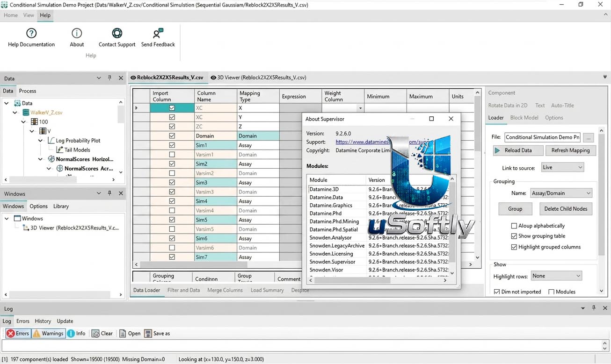Uncheck Import Column for Sim1 row

click(172, 145)
